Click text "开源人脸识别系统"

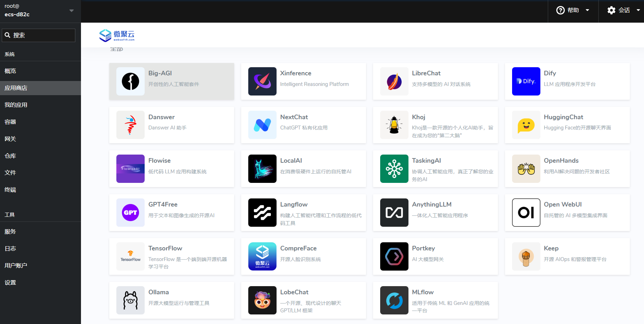coord(301,259)
